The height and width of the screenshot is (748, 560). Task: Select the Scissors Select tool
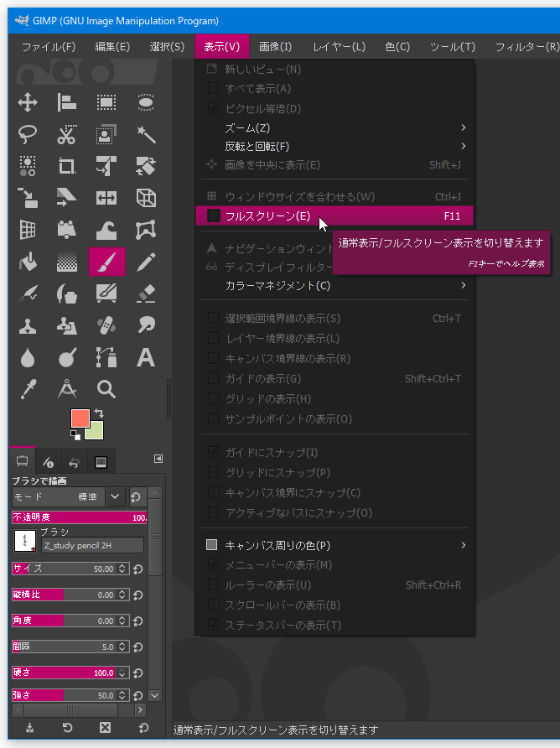click(x=67, y=134)
